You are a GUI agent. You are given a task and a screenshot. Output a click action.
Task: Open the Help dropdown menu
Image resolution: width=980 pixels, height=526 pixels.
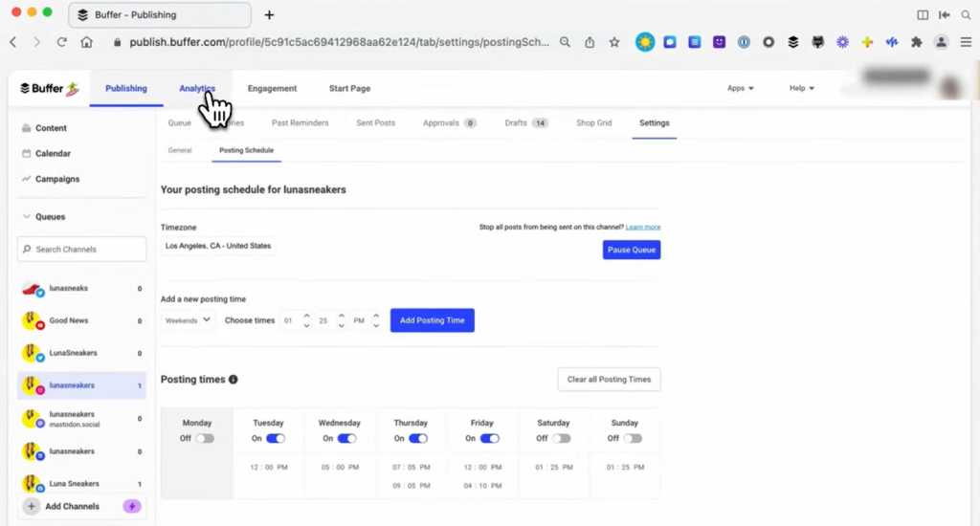pyautogui.click(x=801, y=88)
